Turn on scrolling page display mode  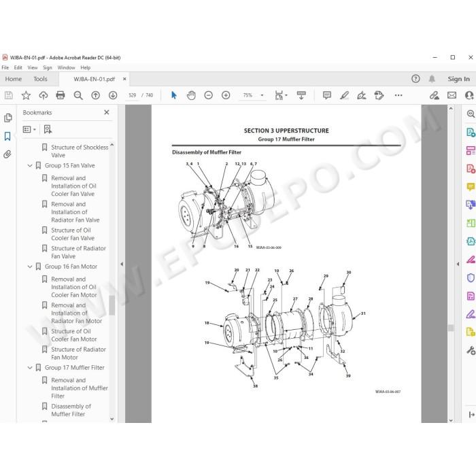pyautogui.click(x=301, y=95)
